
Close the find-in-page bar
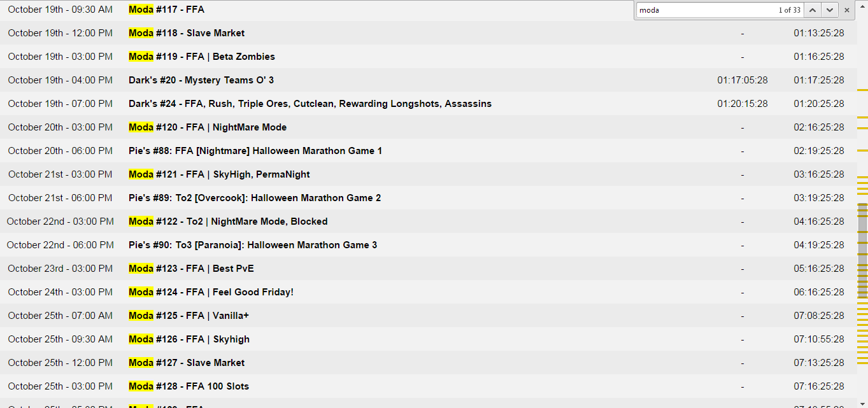[846, 10]
